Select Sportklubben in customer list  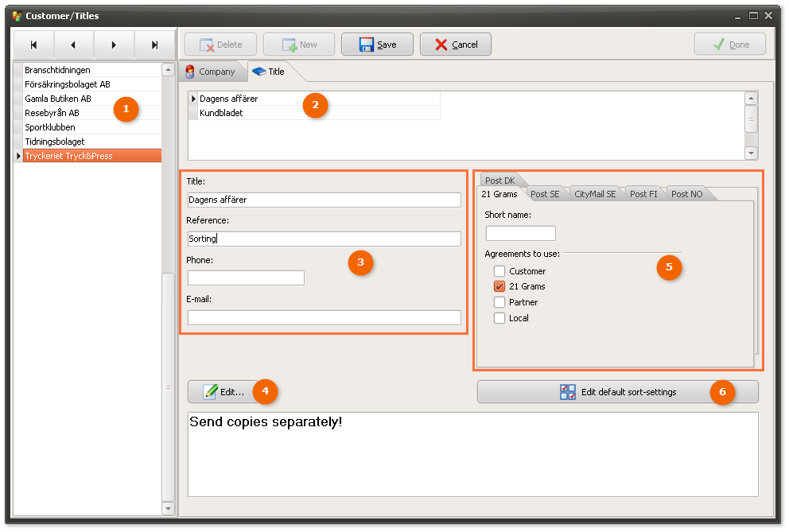(x=50, y=127)
